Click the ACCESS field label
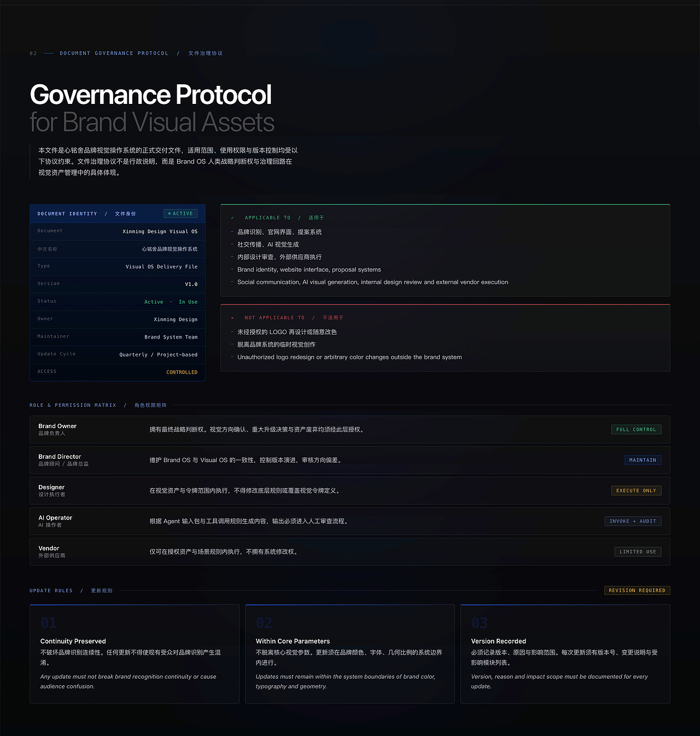The width and height of the screenshot is (700, 736). 47,372
